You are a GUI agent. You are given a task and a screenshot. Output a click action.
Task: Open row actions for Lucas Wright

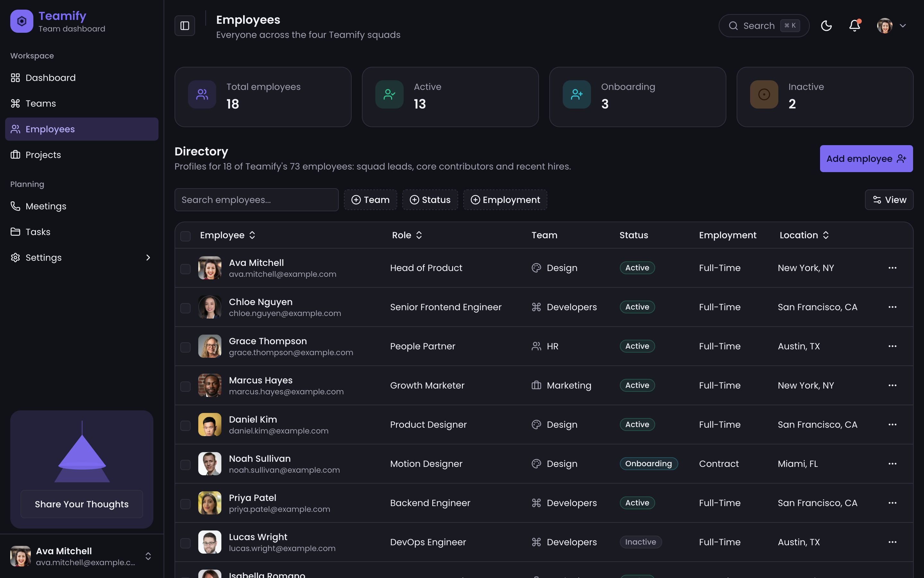point(892,542)
